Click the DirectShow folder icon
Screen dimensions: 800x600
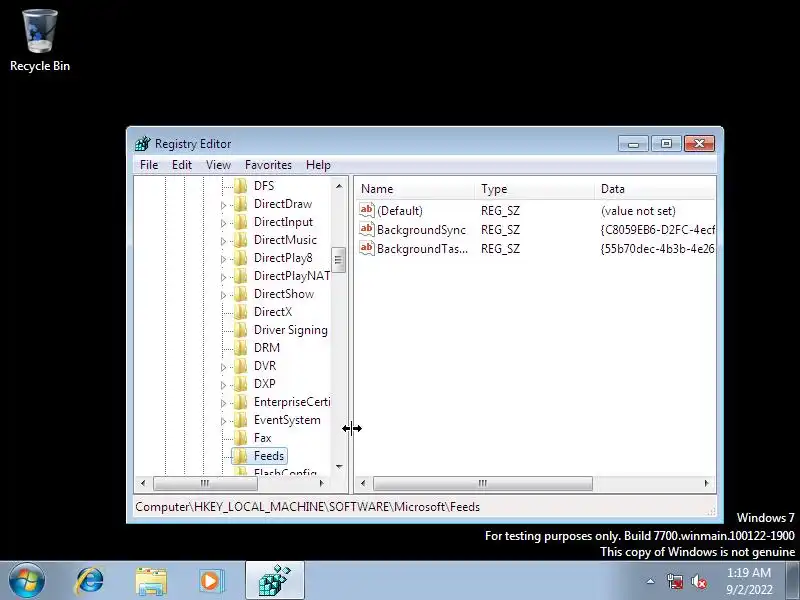point(240,294)
